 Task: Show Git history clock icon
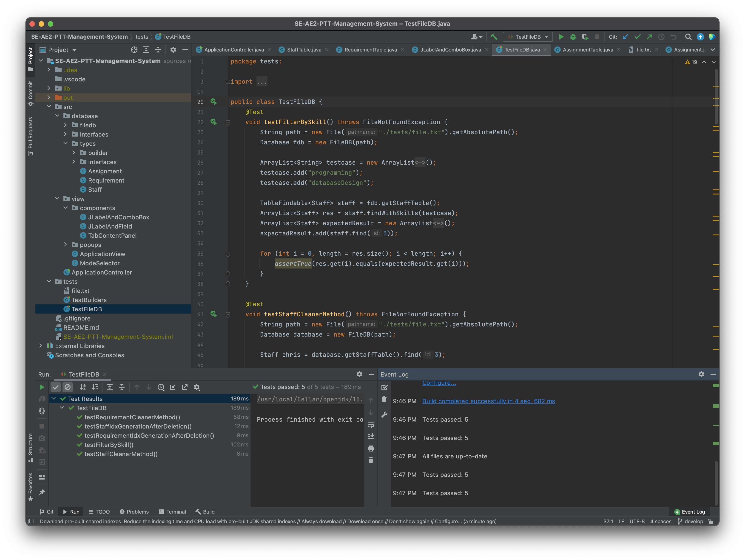[x=661, y=37]
